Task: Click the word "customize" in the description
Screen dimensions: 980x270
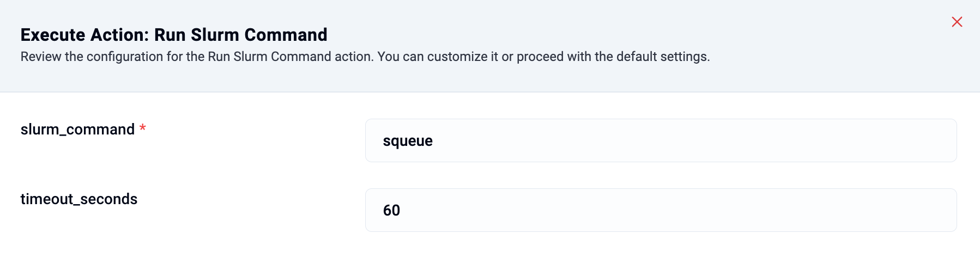Action: (457, 57)
